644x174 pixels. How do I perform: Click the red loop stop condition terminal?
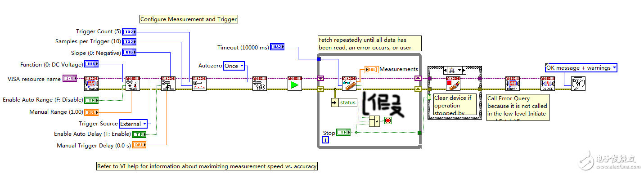(387, 120)
